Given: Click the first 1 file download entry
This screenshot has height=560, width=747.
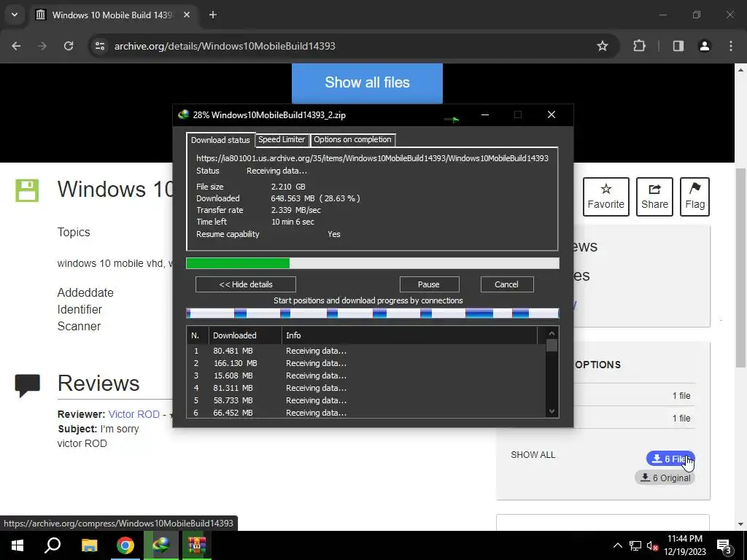Looking at the screenshot, I should click(x=681, y=396).
